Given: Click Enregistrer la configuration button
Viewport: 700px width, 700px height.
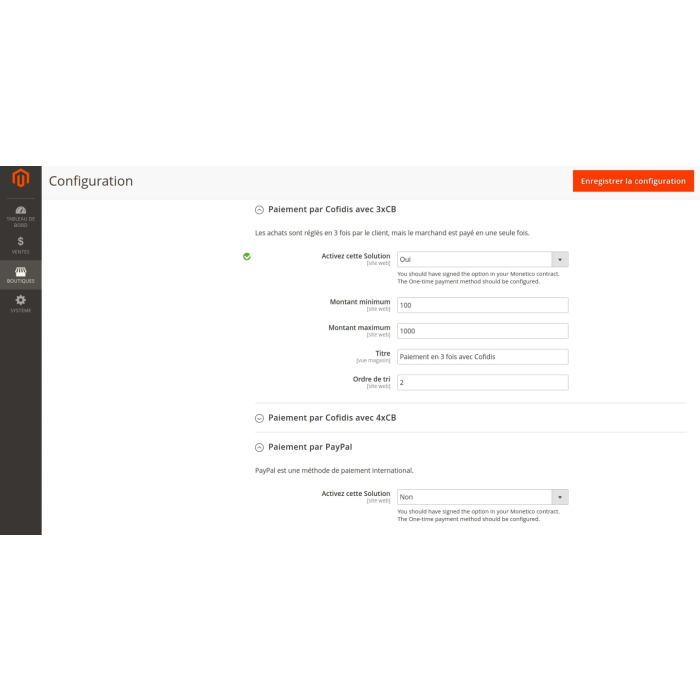Looking at the screenshot, I should (633, 181).
